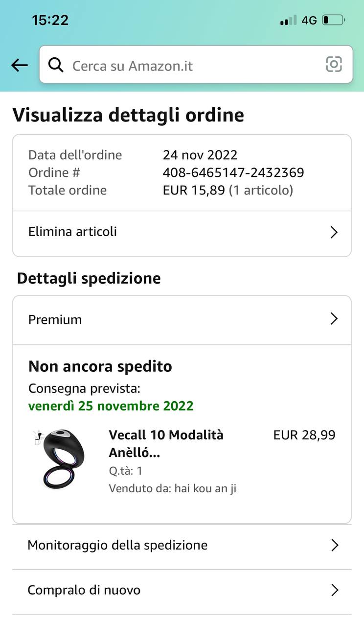This screenshot has width=364, height=627.
Task: Open the Vecall 10 Modalità product title
Action: pos(166,444)
